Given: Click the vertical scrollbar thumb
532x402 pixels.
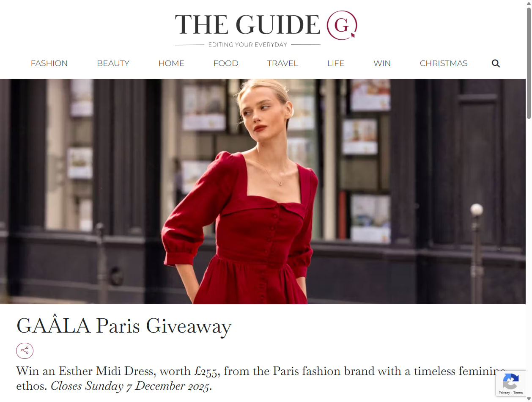Looking at the screenshot, I should click(529, 63).
